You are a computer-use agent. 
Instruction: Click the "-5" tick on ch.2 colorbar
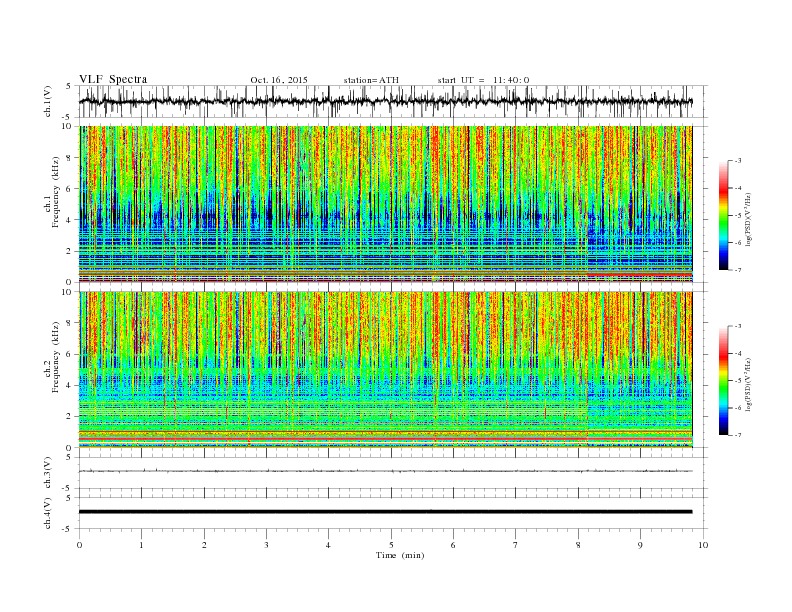click(737, 381)
